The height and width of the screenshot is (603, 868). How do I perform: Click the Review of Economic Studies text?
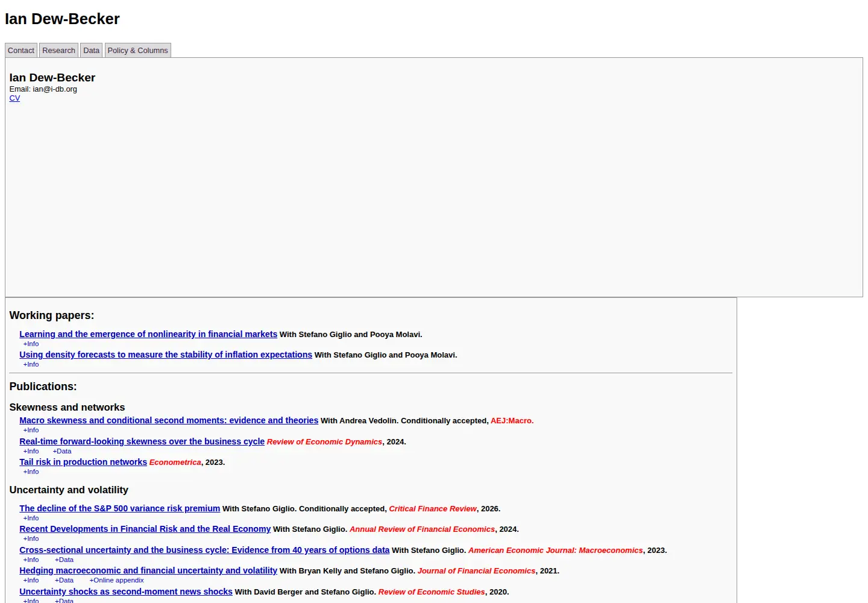point(432,592)
